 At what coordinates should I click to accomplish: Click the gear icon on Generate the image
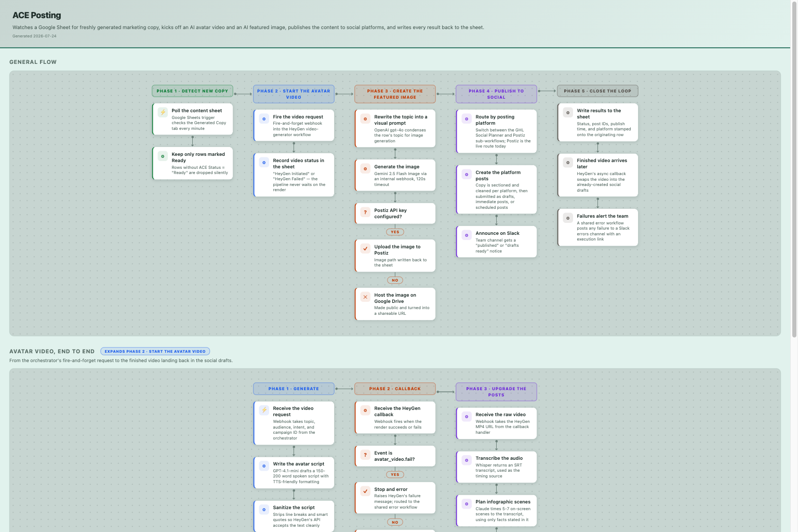[x=365, y=168]
